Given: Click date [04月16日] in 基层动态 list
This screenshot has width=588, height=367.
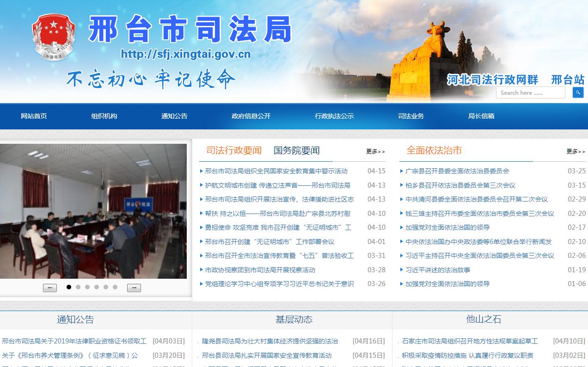Looking at the screenshot, I should point(368,341).
